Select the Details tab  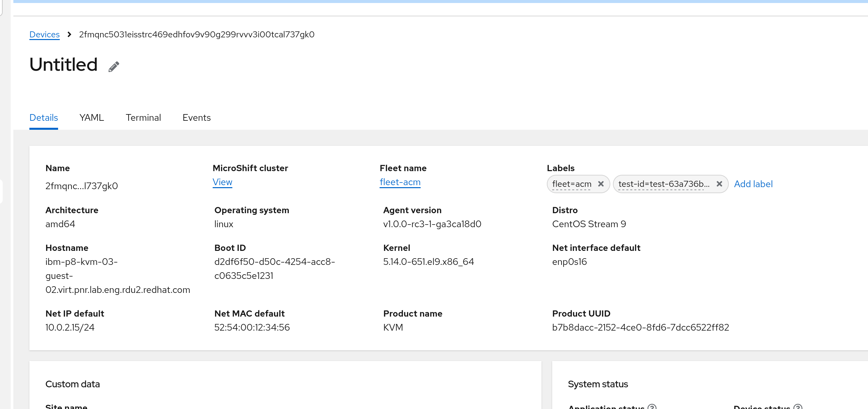pos(43,117)
